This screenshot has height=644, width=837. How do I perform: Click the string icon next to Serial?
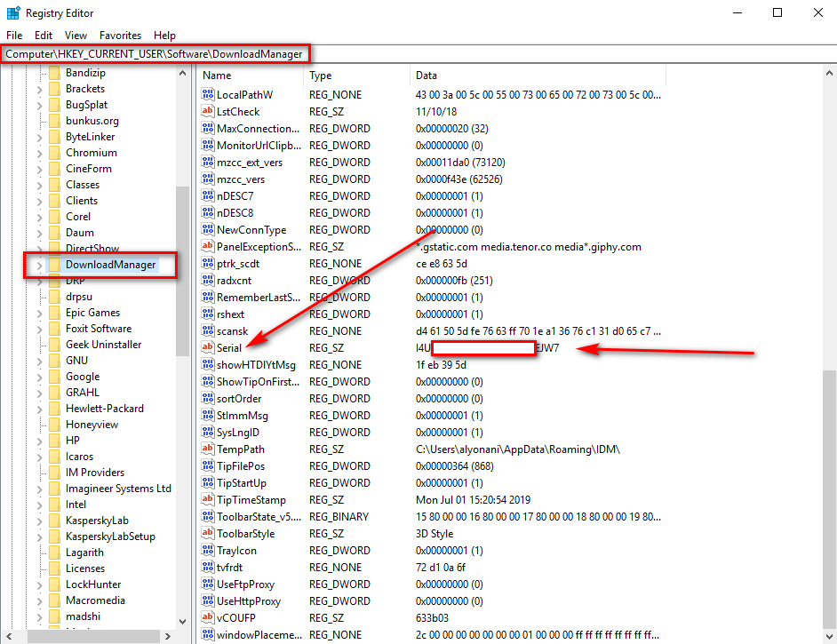click(x=208, y=347)
